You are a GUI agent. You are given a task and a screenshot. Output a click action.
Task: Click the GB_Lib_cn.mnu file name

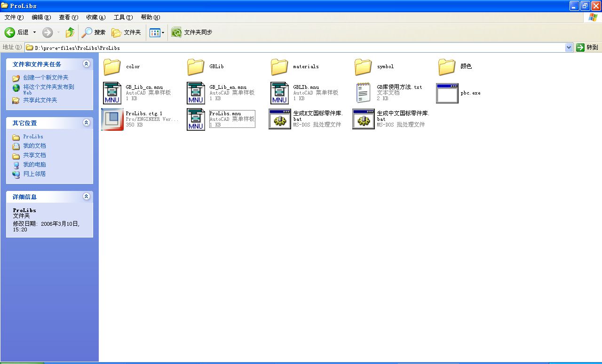point(144,87)
